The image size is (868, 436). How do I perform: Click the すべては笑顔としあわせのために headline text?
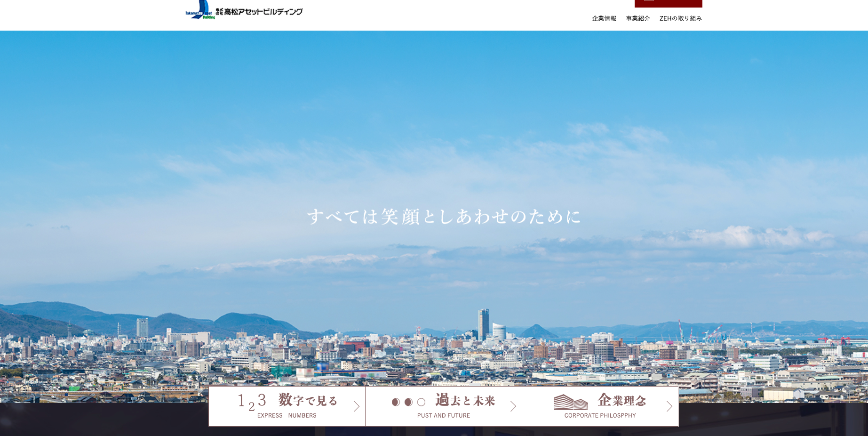tap(444, 217)
